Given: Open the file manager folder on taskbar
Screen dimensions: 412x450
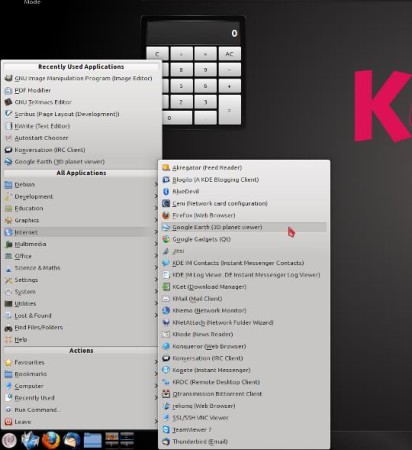Looking at the screenshot, I should pyautogui.click(x=93, y=440).
